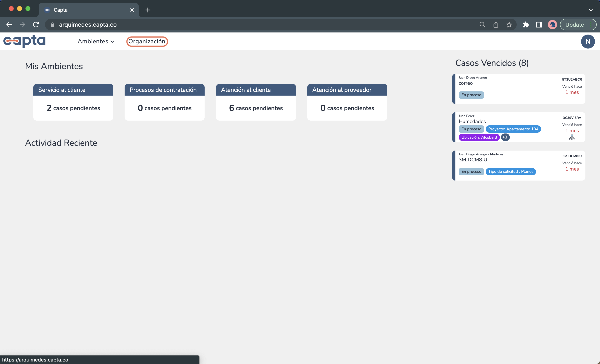
Task: Open the Organización menu item
Action: coord(147,41)
